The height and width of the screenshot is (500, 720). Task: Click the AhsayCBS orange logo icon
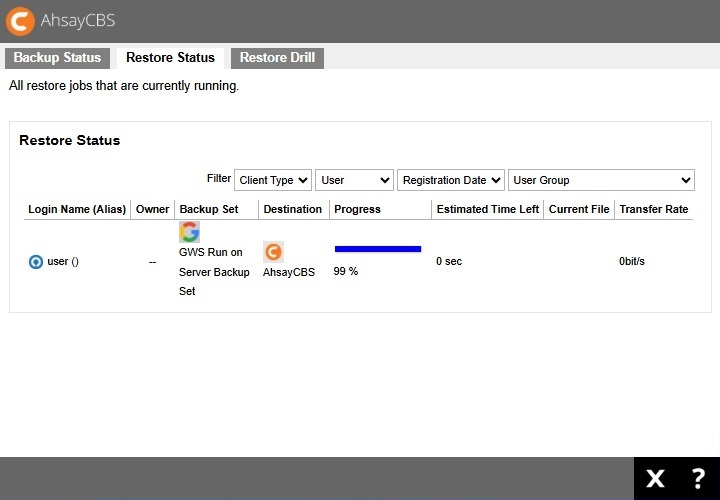click(x=20, y=21)
